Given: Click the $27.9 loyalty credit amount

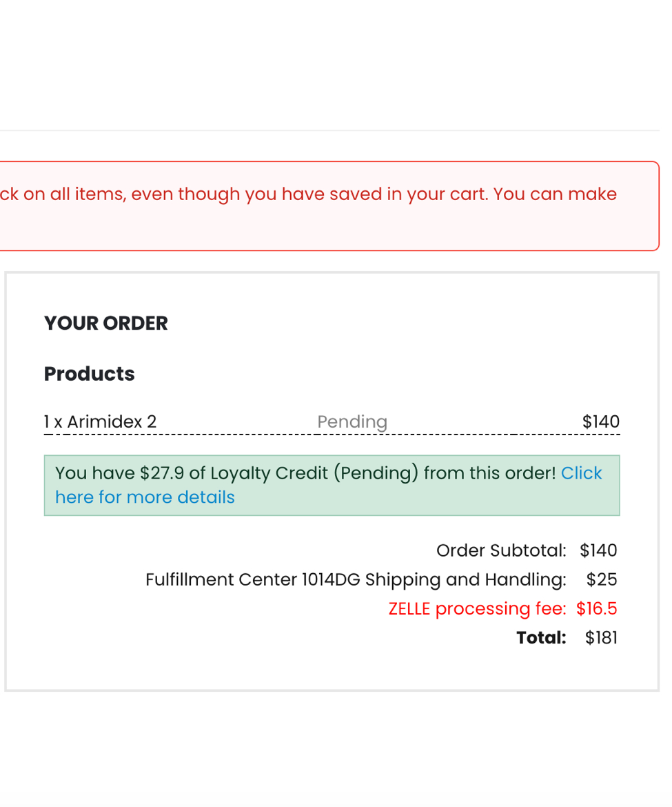Looking at the screenshot, I should pos(162,473).
